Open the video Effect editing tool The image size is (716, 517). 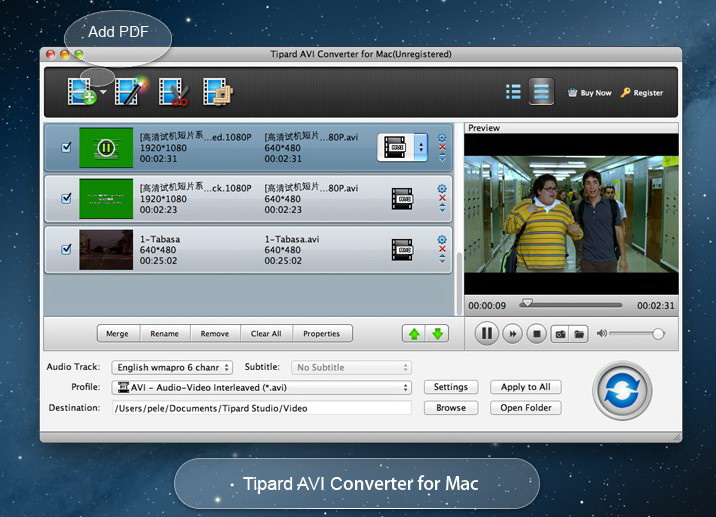(130, 92)
